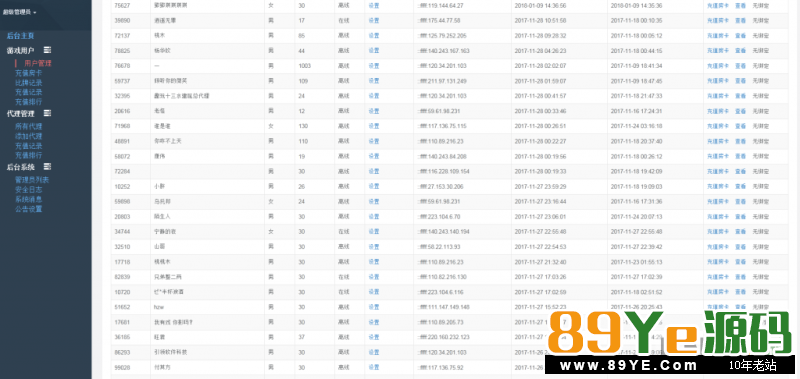
Task: Click 查看 link in row 20803
Action: tap(740, 217)
